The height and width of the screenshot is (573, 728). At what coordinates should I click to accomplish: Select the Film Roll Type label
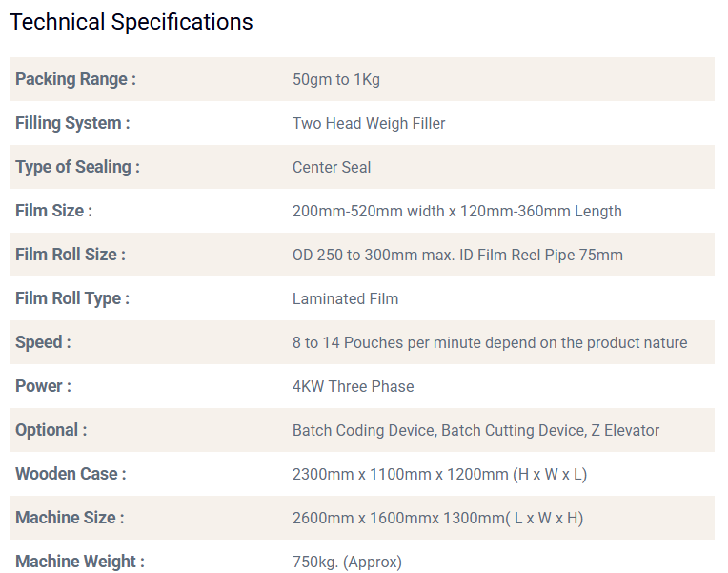tap(71, 298)
